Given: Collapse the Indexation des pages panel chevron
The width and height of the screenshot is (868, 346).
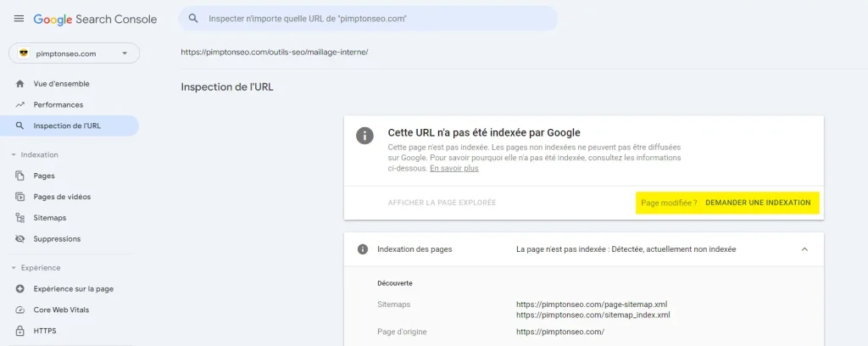Looking at the screenshot, I should coord(804,249).
